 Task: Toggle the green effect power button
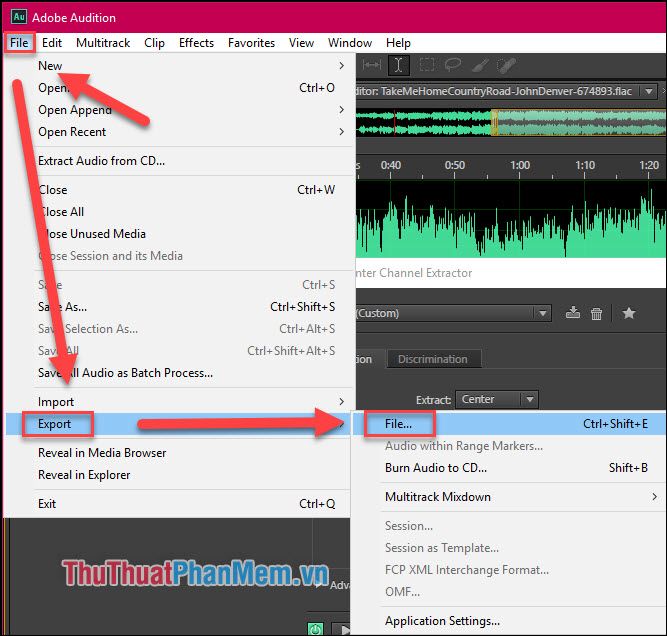315,629
